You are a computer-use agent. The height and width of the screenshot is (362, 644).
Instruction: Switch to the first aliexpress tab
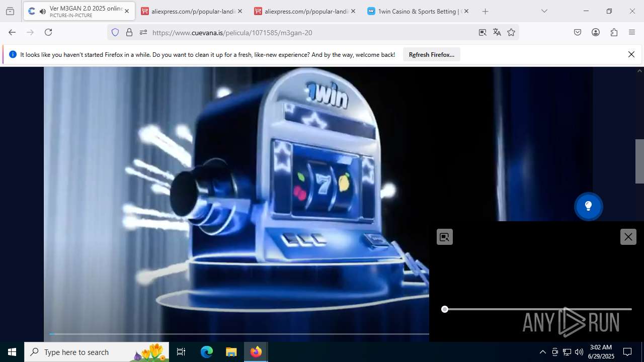pyautogui.click(x=192, y=11)
